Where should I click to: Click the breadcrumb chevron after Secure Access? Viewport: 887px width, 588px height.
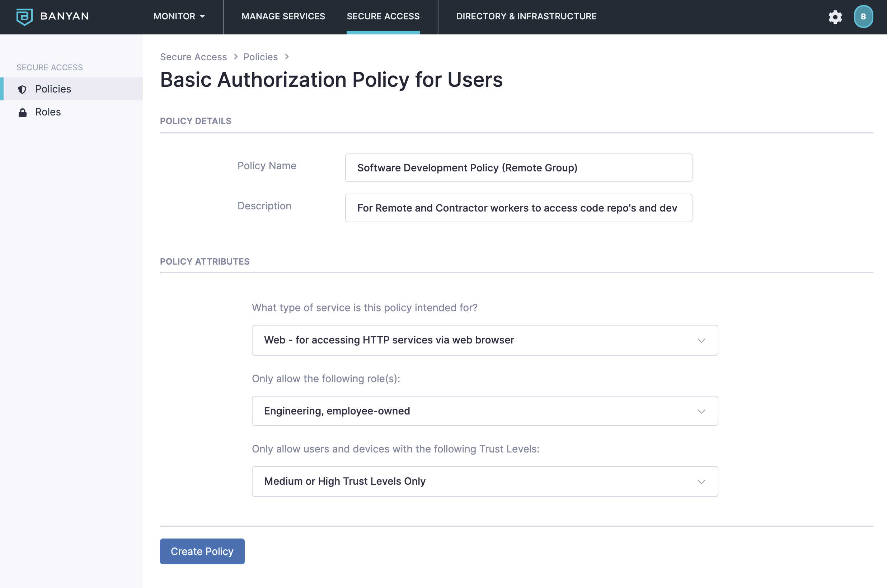click(236, 57)
